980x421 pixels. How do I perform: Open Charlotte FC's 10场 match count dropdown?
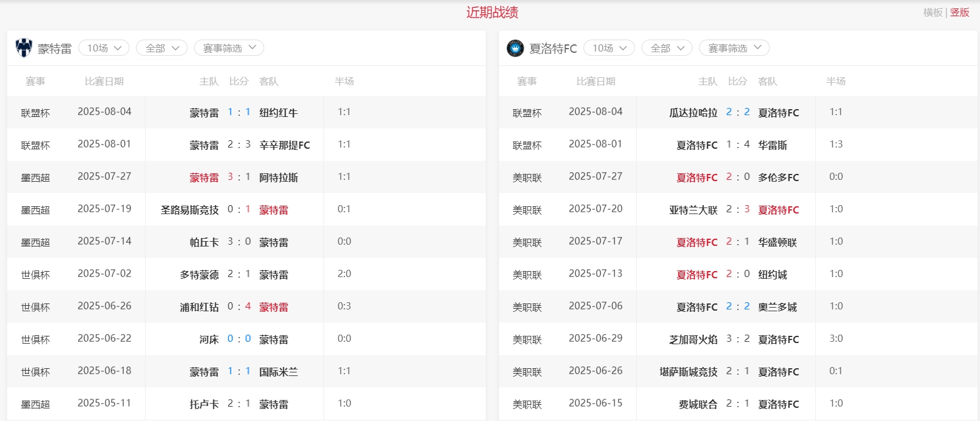click(x=609, y=48)
